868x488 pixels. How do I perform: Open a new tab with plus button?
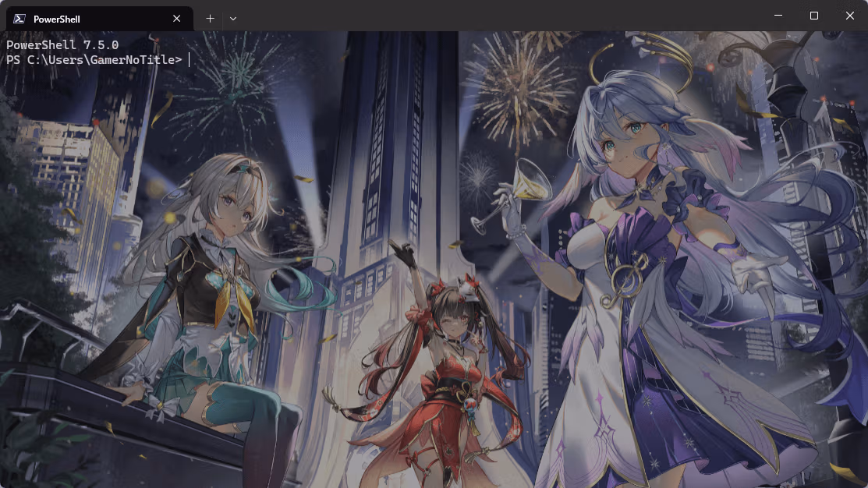pyautogui.click(x=211, y=19)
